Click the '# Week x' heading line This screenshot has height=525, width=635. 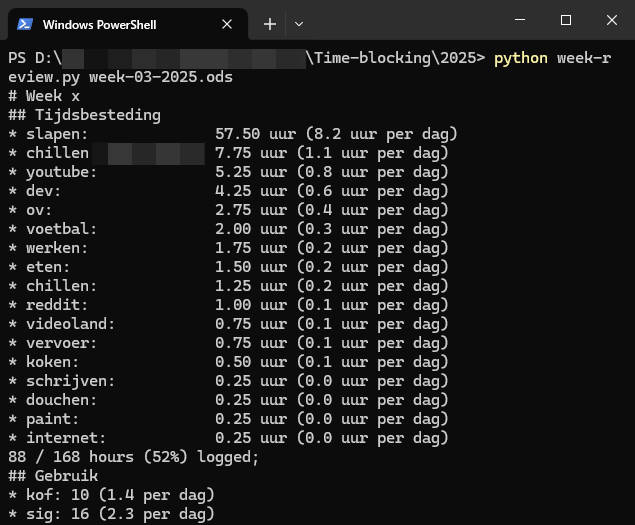pos(44,96)
